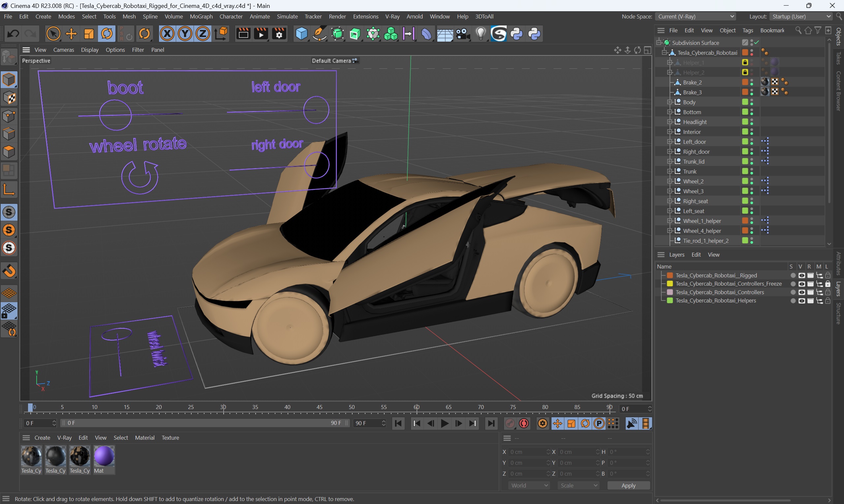Switch to Polygons mode icon
This screenshot has height=504, width=844.
pos(9,152)
